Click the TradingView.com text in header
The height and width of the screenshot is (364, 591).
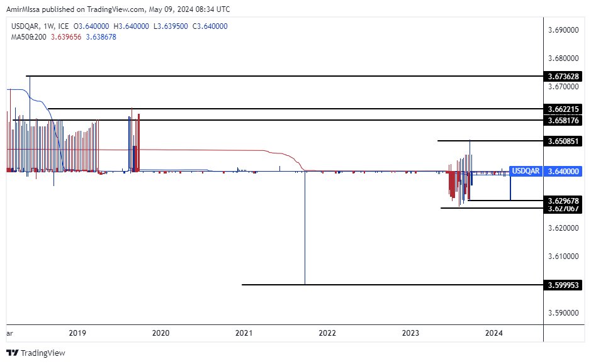click(x=116, y=9)
